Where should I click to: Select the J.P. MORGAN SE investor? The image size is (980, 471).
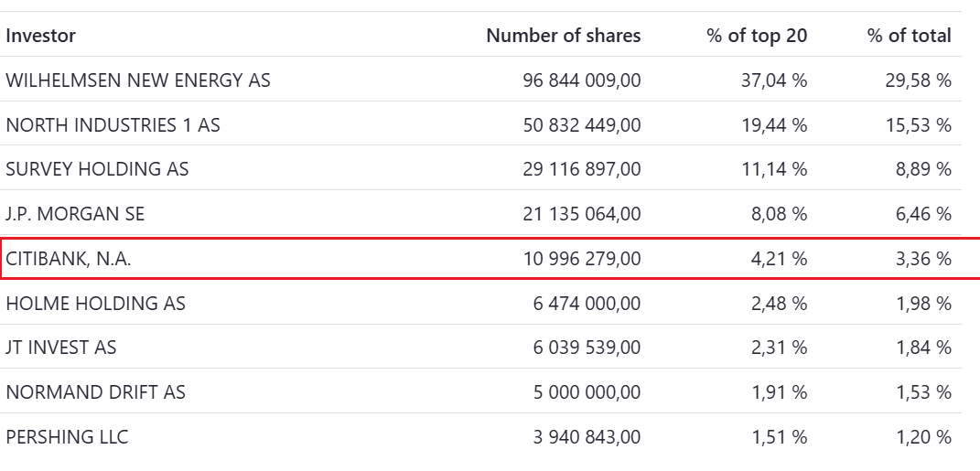[x=75, y=214]
